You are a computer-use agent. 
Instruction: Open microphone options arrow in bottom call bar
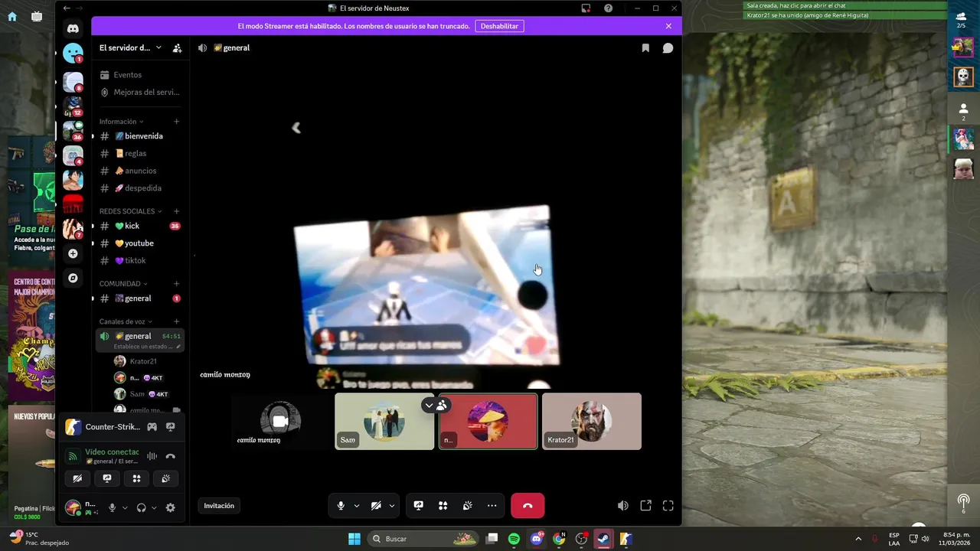(357, 506)
